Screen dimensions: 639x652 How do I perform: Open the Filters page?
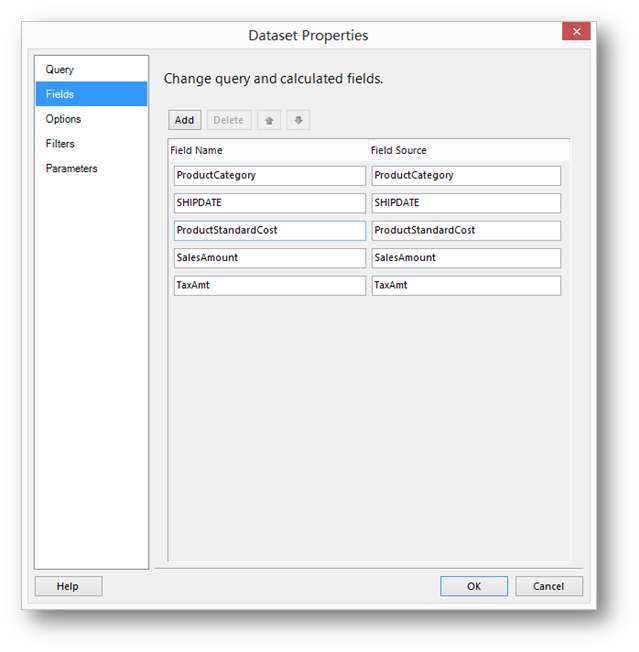(x=91, y=143)
